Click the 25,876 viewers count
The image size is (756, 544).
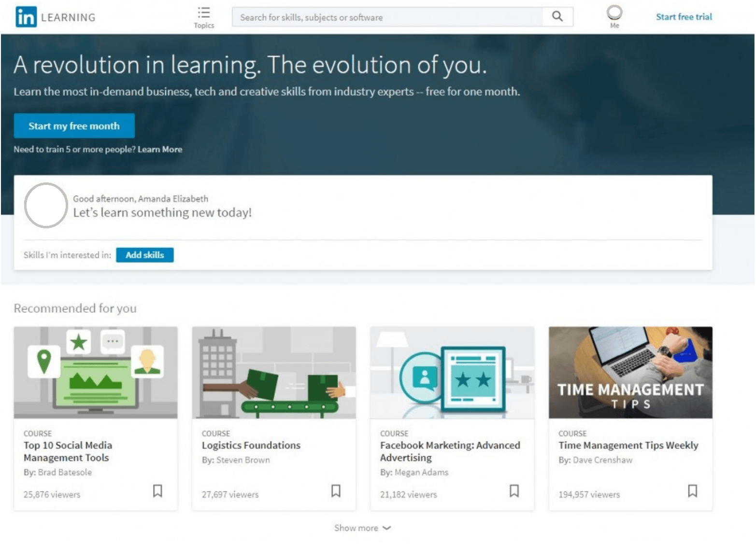pos(52,494)
